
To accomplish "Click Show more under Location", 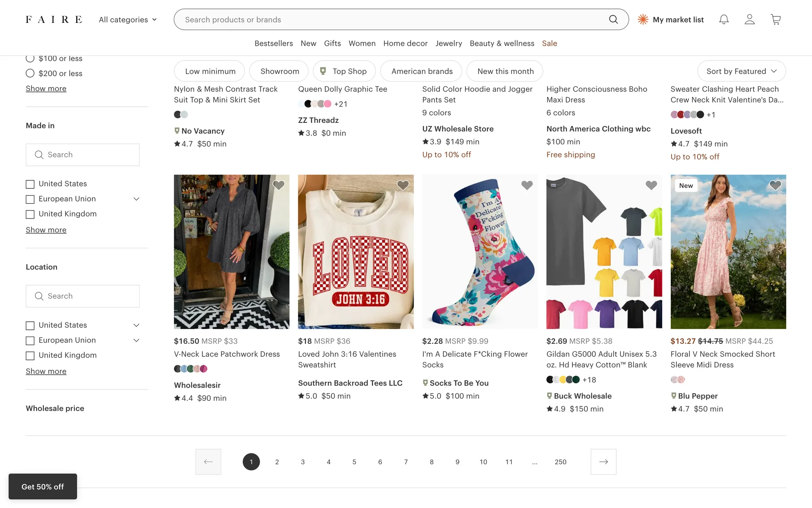I will point(46,371).
